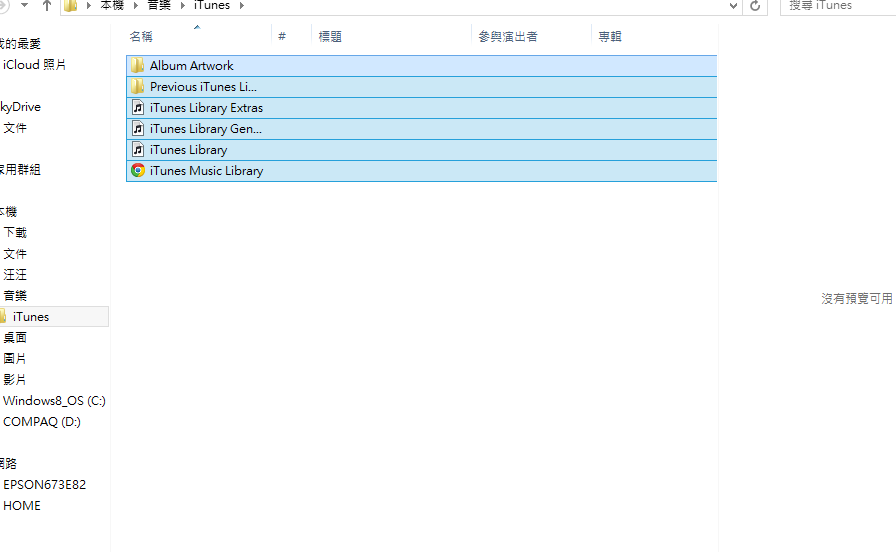Viewport: 896px width, 552px height.
Task: Expand the chevron before 本機 in breadcrumb
Action: tap(89, 6)
